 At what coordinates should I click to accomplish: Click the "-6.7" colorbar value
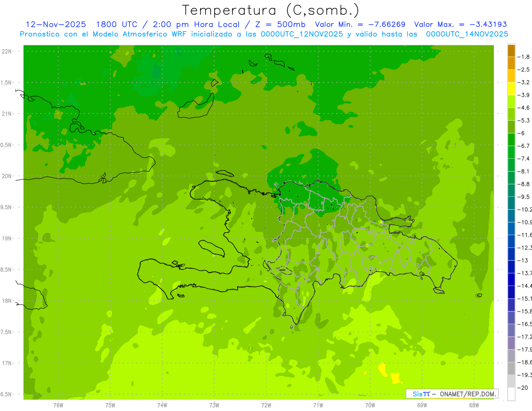524,146
